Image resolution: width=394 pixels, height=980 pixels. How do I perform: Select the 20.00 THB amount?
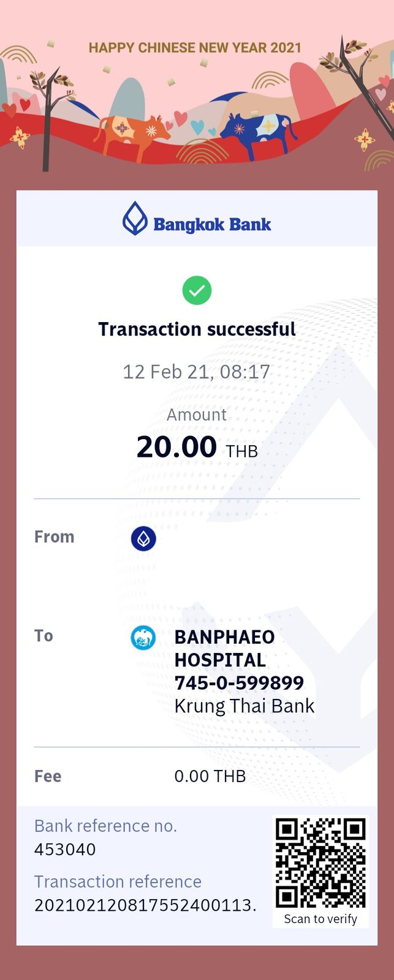click(197, 447)
